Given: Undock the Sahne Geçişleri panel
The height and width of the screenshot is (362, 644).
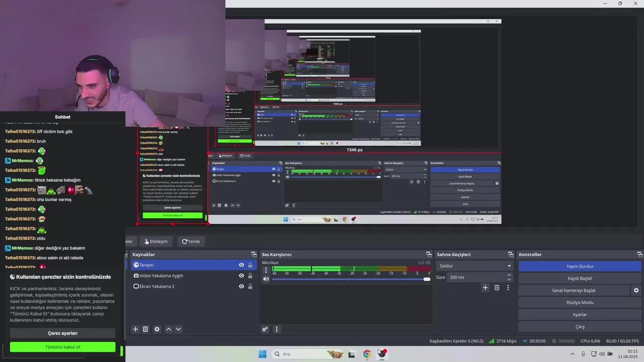Looking at the screenshot, I should [x=511, y=254].
